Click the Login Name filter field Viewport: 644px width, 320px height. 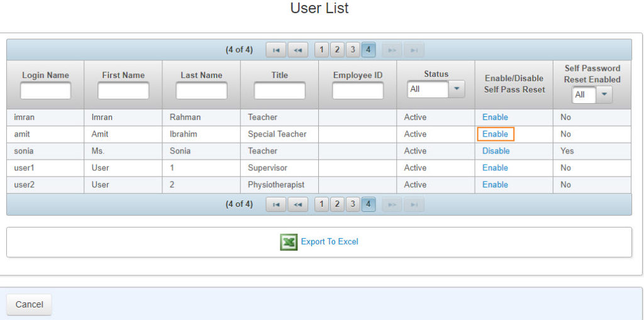pos(45,91)
